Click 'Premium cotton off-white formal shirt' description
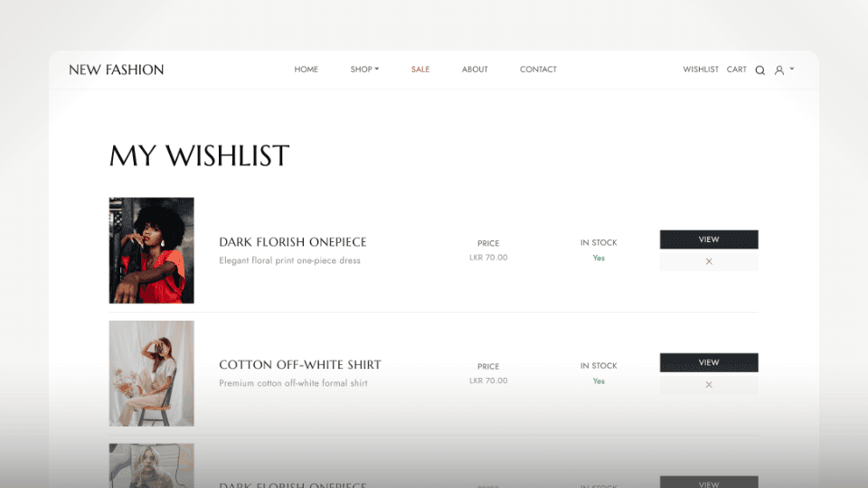Image resolution: width=868 pixels, height=488 pixels. pos(293,383)
